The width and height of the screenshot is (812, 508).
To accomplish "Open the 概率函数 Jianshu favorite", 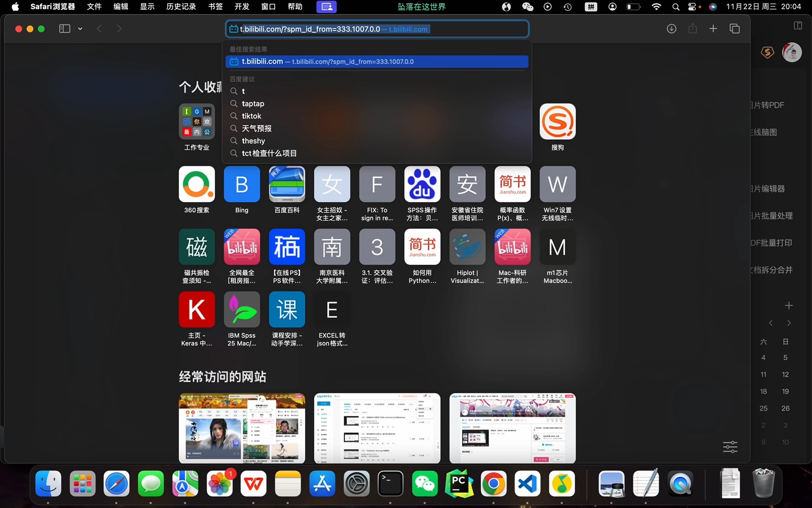I will 513,184.
